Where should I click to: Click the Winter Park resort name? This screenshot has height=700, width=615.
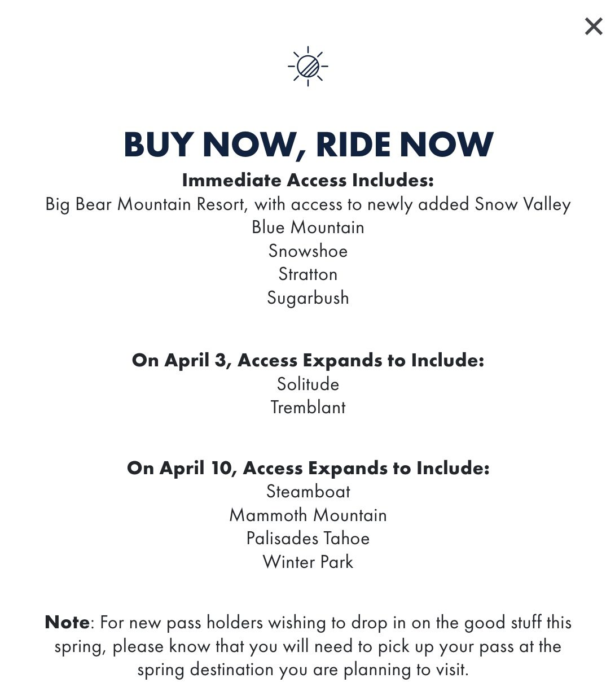coord(307,562)
